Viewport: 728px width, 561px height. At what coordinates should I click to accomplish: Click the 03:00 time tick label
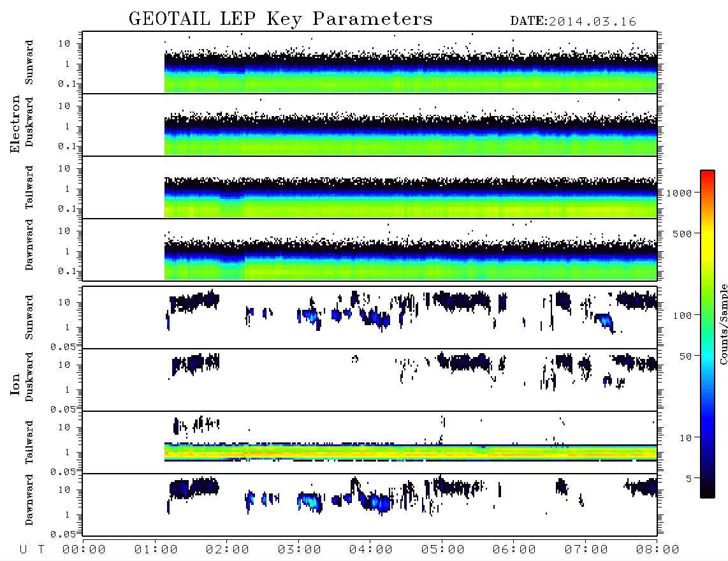(300, 550)
